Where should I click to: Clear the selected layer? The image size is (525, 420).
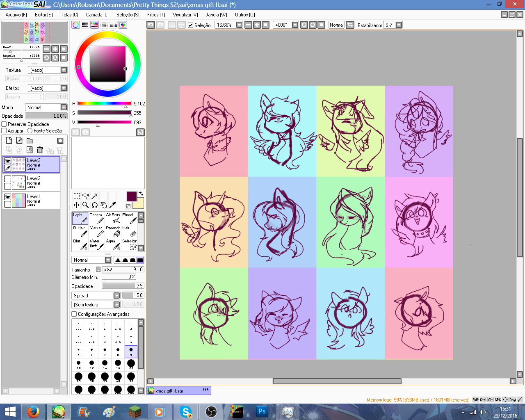(30, 150)
